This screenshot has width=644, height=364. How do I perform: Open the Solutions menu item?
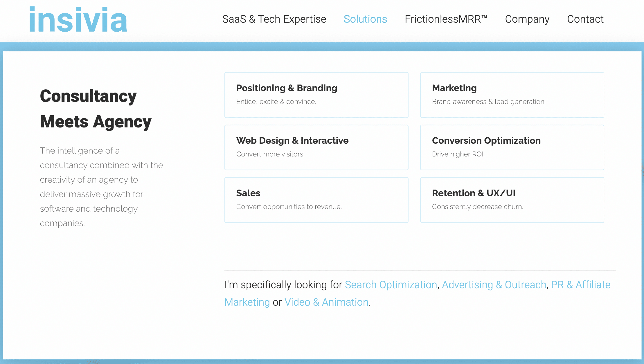point(365,19)
